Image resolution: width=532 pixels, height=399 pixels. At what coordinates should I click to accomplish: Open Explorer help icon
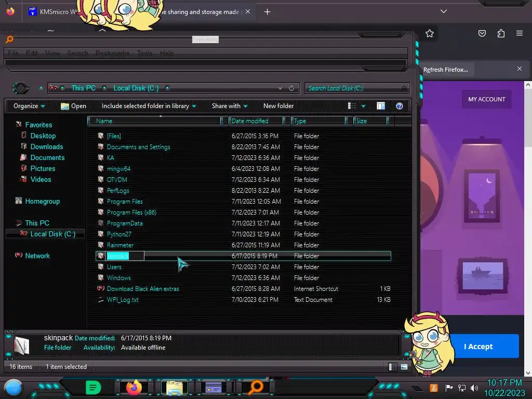tap(400, 106)
